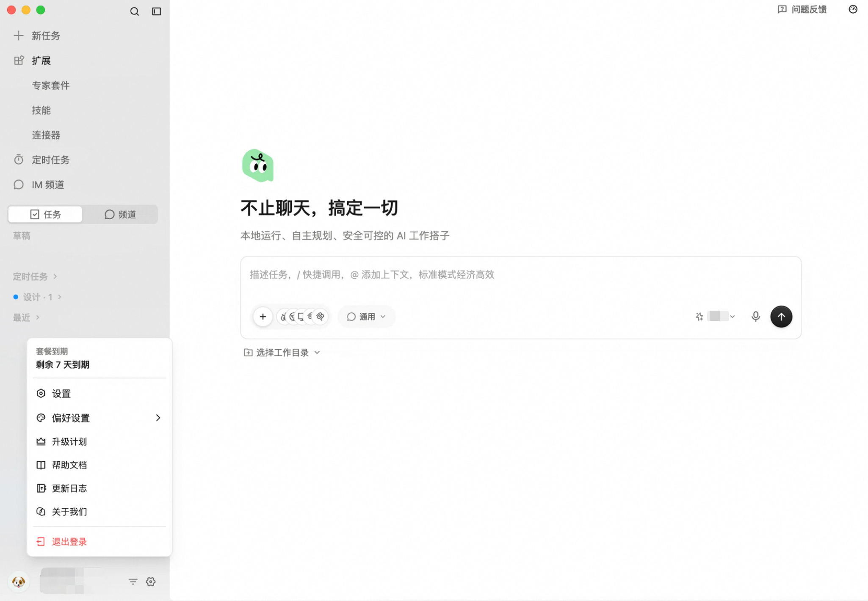Click 新任务 to create a task
The image size is (868, 601).
[x=46, y=36]
